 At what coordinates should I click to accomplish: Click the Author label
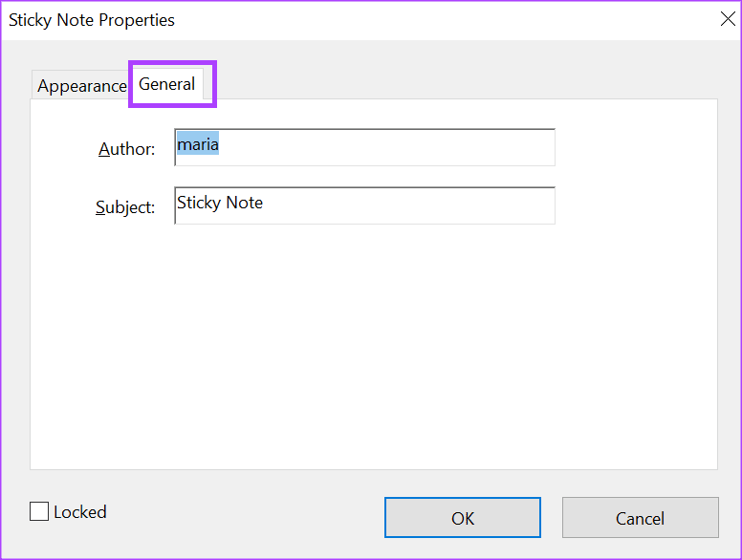tap(126, 149)
